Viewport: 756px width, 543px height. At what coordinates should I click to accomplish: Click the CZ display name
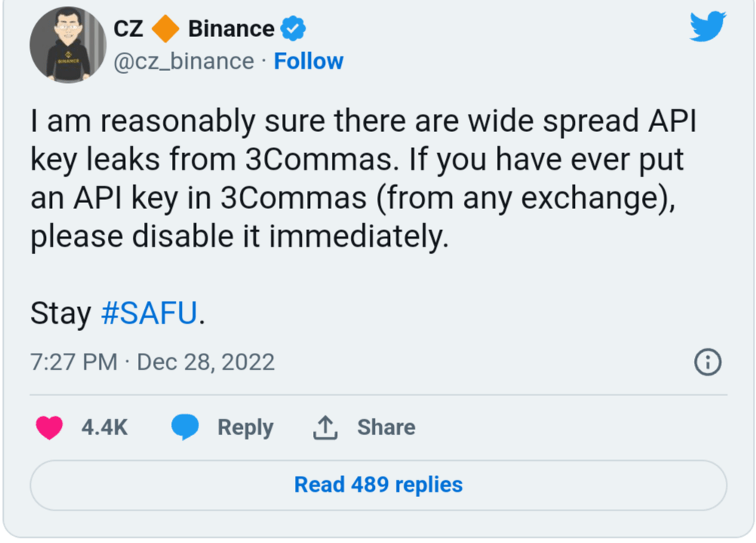(x=128, y=29)
